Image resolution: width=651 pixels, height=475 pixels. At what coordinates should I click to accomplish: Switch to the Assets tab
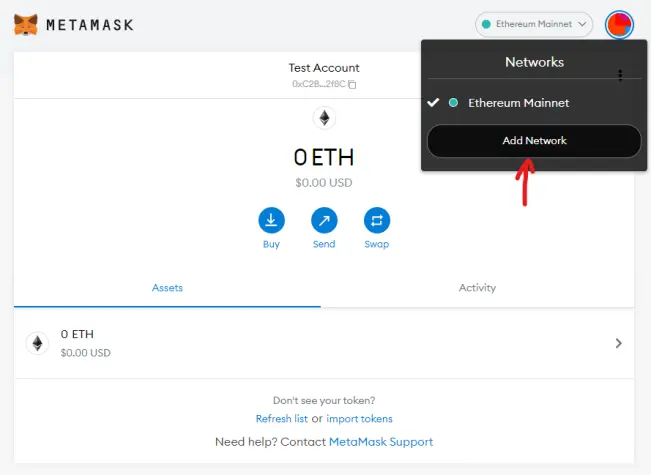(167, 288)
